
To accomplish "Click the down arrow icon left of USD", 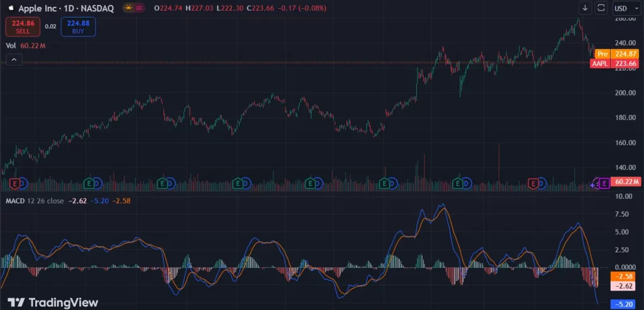I will [585, 8].
